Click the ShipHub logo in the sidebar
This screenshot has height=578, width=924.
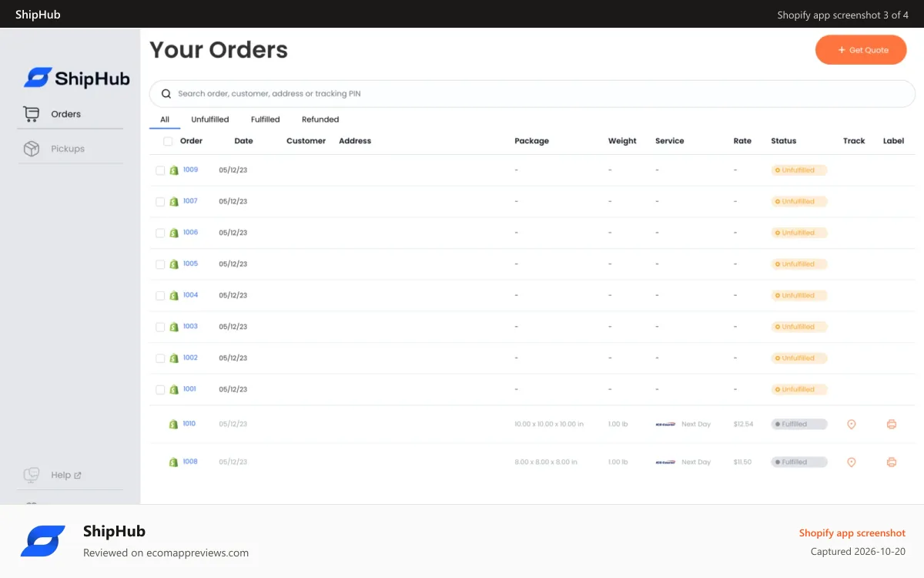[76, 77]
